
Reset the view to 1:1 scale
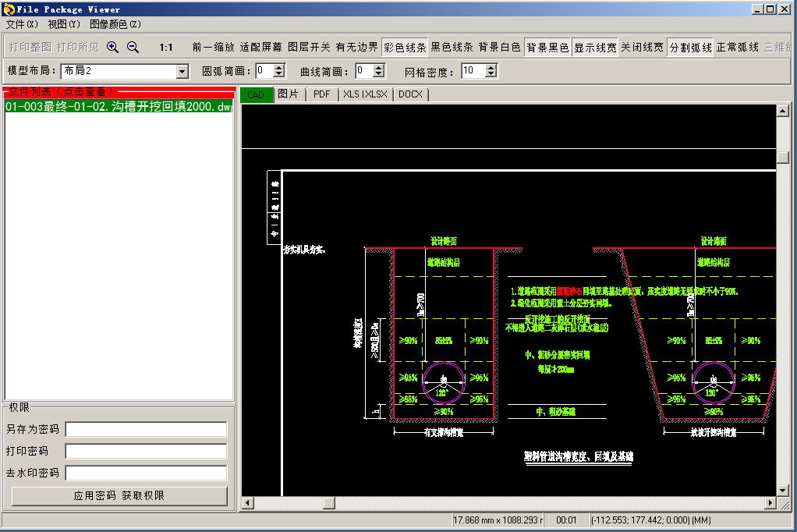click(165, 47)
